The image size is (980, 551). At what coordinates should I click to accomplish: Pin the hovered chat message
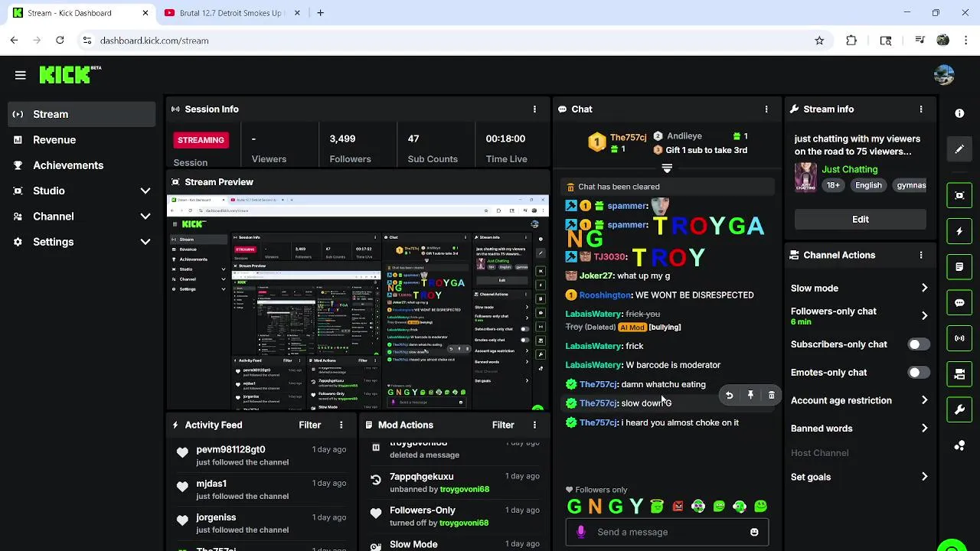750,396
